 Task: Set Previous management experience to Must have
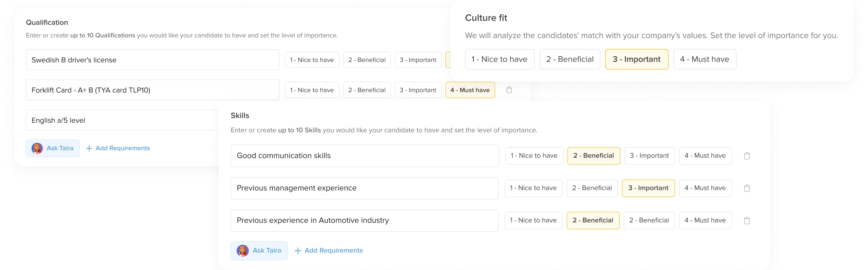(x=705, y=188)
